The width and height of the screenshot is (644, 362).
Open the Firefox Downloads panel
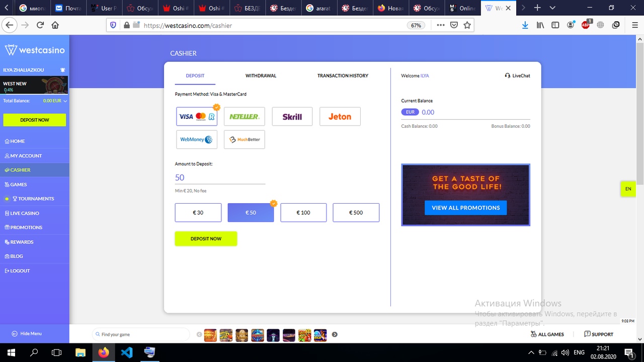[525, 25]
